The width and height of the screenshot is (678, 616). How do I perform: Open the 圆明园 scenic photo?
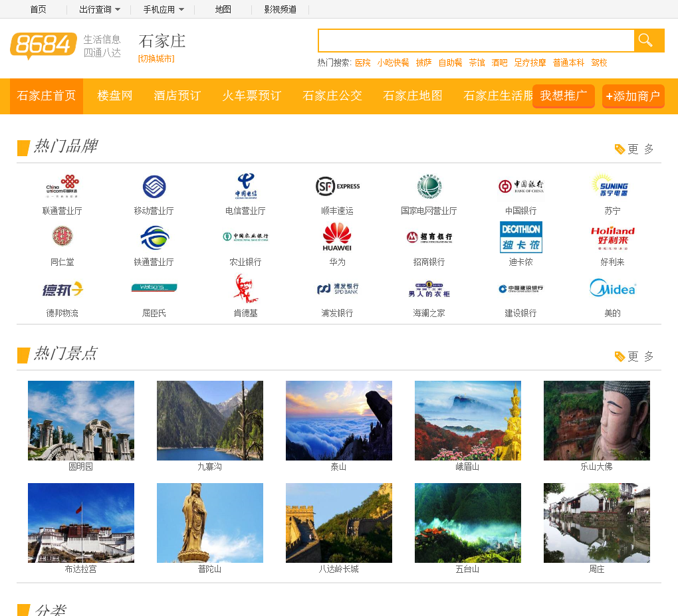point(81,421)
